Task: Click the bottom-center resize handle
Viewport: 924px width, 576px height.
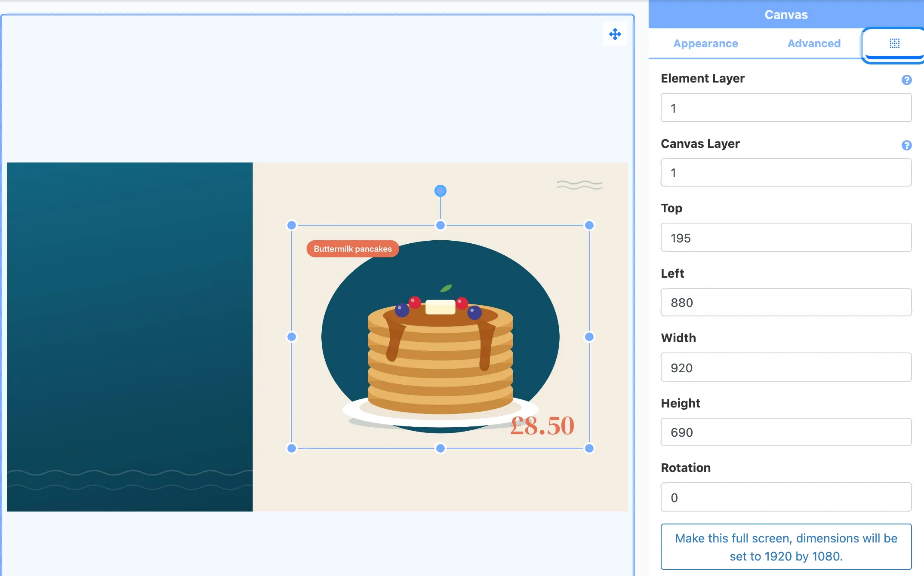Action: point(440,448)
